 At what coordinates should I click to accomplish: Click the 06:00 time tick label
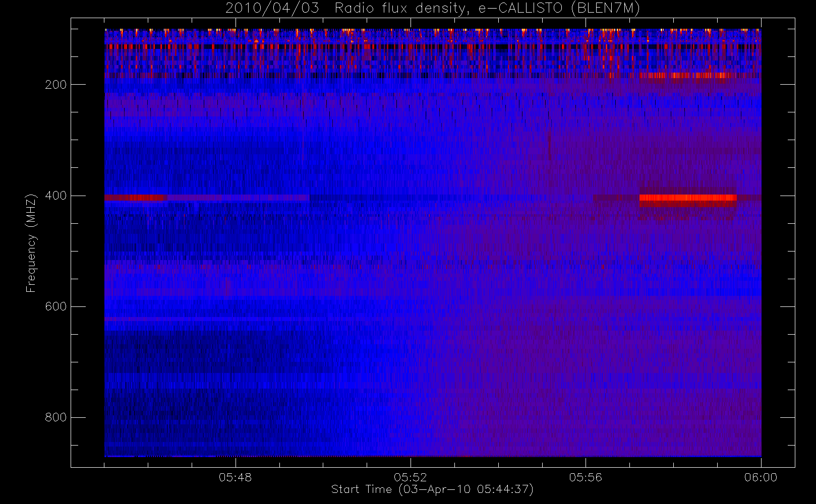coord(761,477)
